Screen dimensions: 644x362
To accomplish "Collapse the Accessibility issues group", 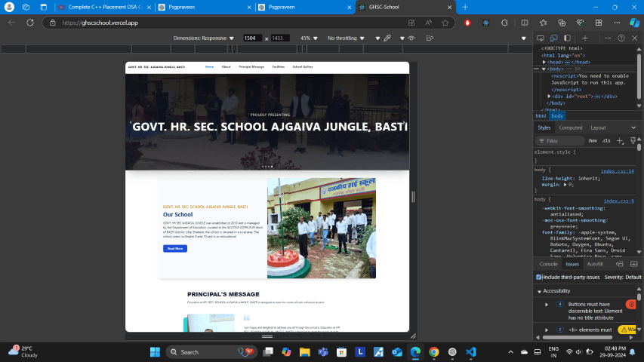I will tap(539, 291).
